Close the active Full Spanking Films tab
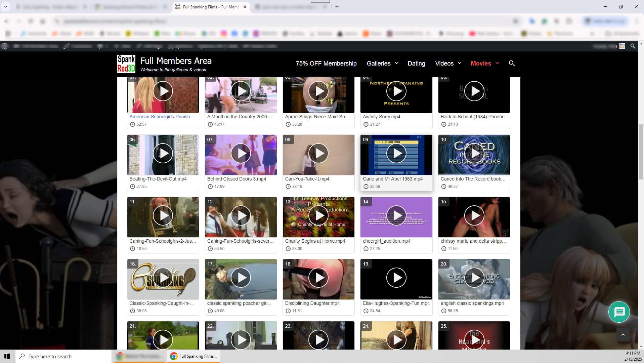The image size is (644, 363). tap(245, 7)
